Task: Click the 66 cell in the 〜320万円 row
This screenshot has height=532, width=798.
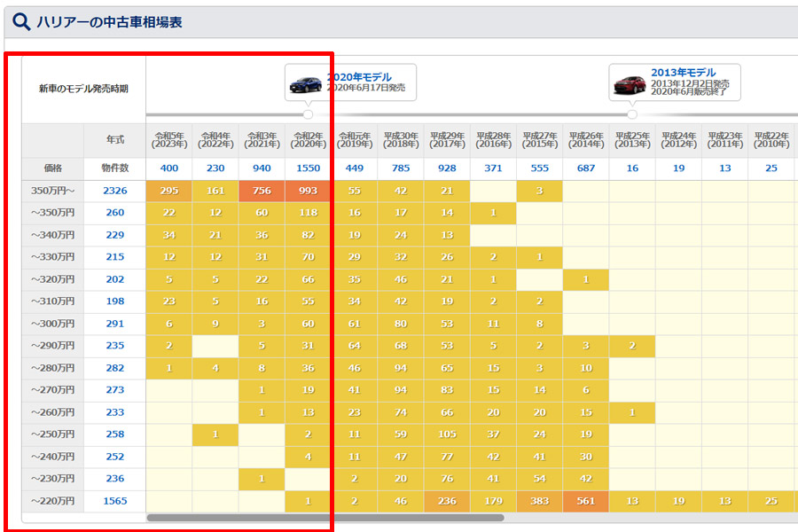Action: point(308,279)
